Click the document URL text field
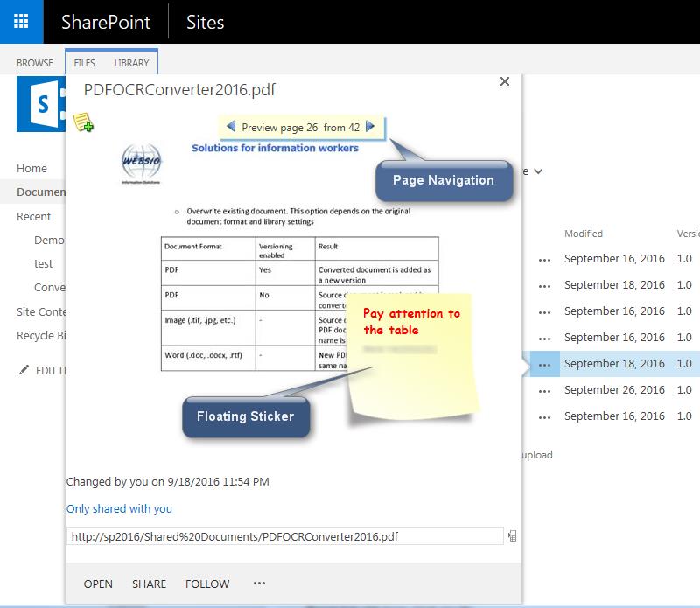The image size is (700, 608). coord(284,536)
